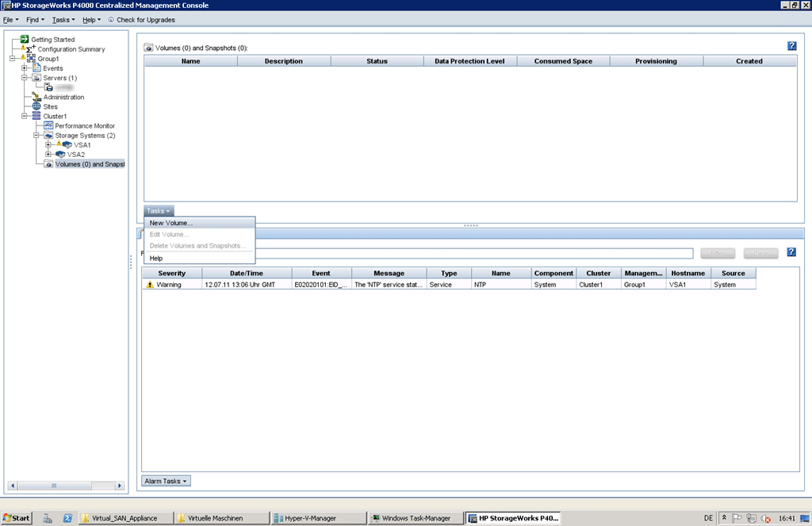
Task: Sort alarms by Event column header
Action: [x=321, y=273]
